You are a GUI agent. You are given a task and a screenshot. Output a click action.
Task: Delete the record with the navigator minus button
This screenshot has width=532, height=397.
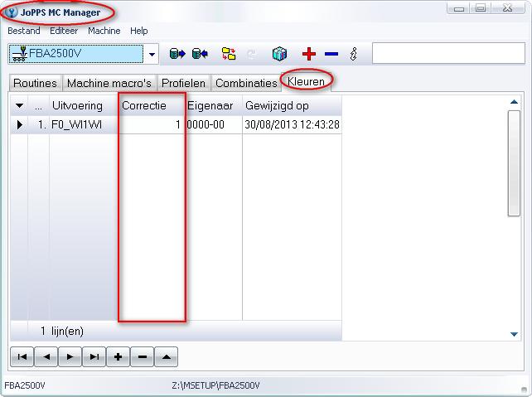click(143, 356)
